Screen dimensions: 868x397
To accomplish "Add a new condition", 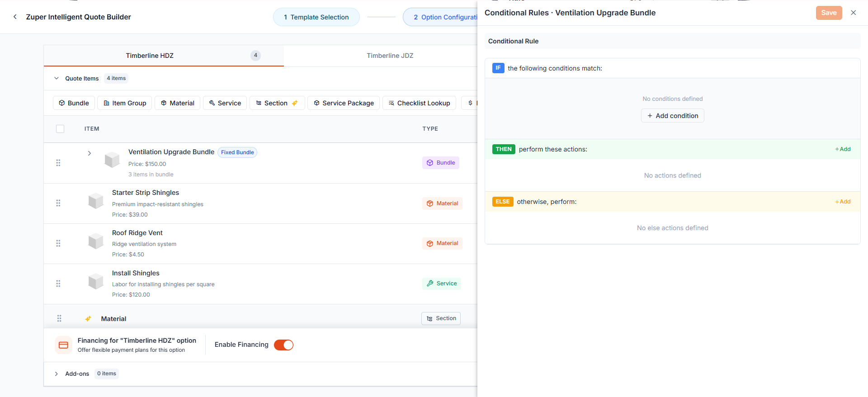I will click(672, 116).
